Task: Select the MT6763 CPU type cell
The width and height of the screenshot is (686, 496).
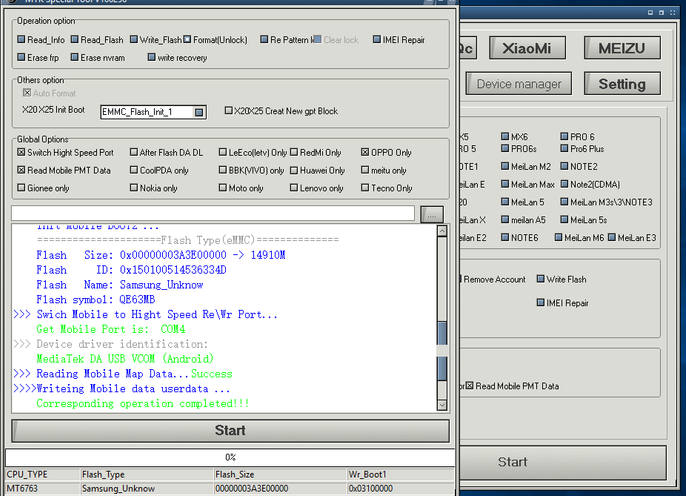Action: [x=42, y=489]
